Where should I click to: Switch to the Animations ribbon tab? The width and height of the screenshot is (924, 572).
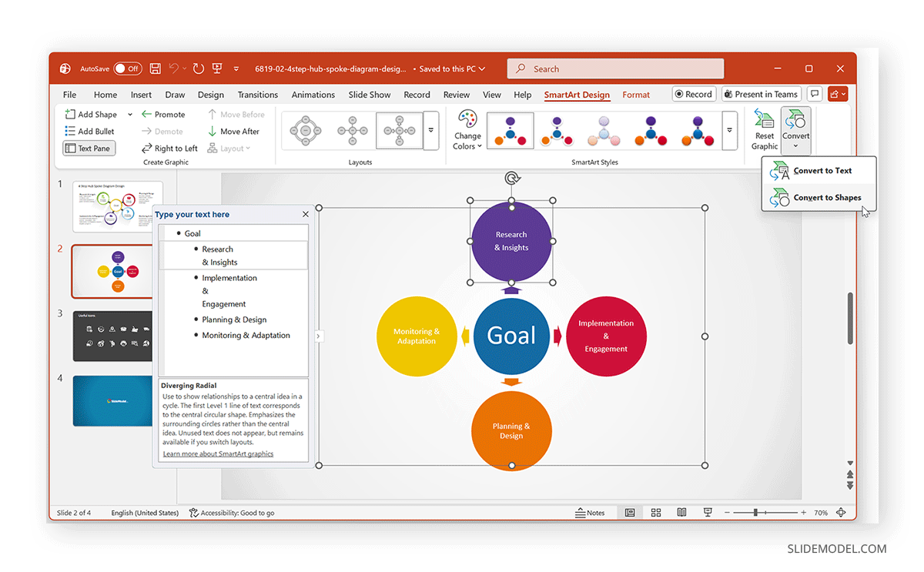[313, 94]
